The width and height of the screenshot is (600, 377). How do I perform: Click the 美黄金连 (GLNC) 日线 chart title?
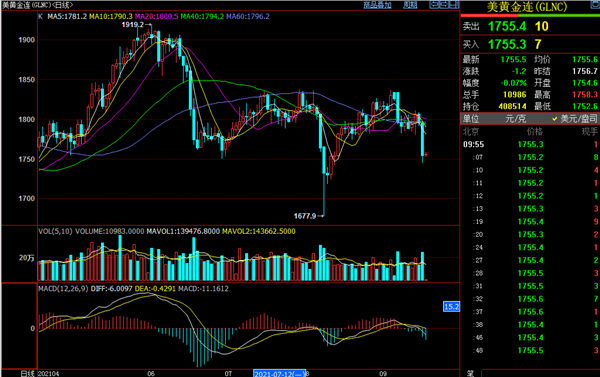click(x=37, y=5)
